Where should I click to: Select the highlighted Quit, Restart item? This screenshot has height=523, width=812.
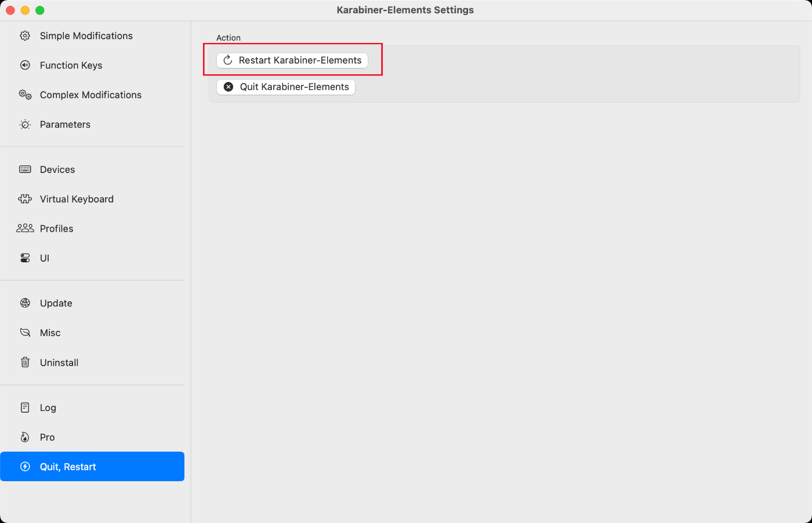(x=92, y=467)
